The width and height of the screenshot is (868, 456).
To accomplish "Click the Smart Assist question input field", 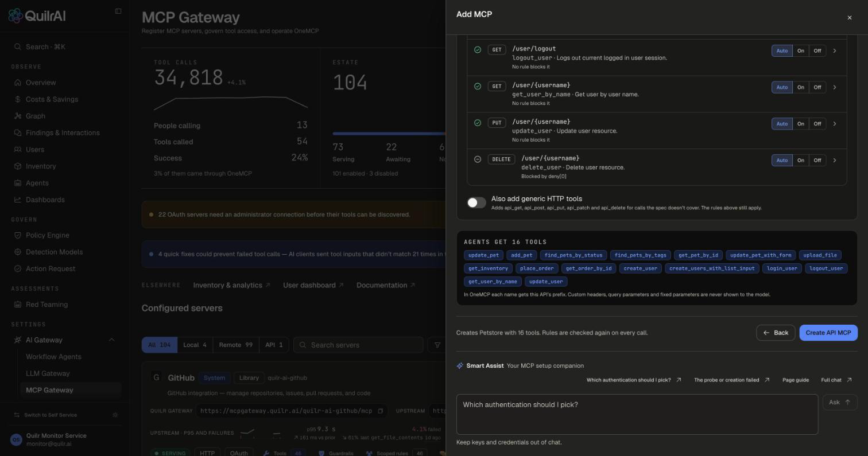I will (x=637, y=414).
